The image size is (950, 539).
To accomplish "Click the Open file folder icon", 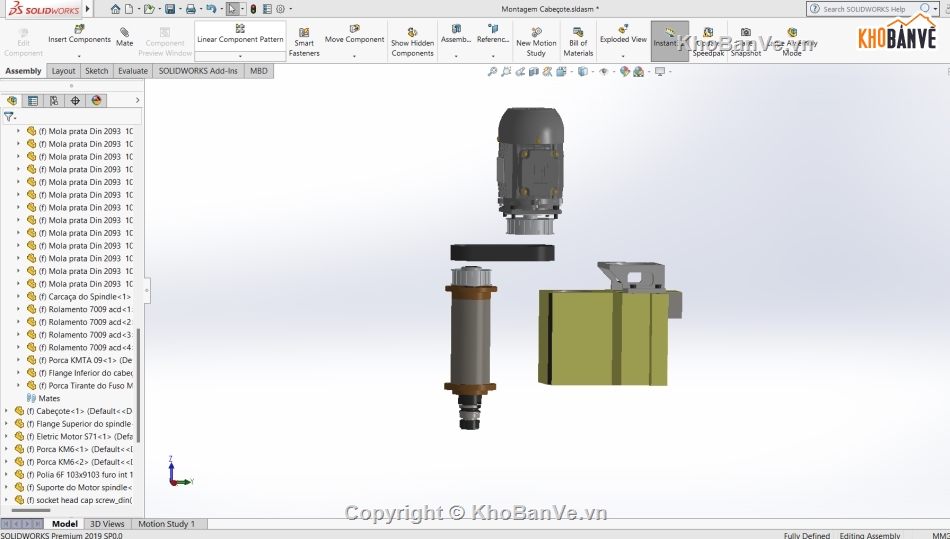I will pos(149,9).
